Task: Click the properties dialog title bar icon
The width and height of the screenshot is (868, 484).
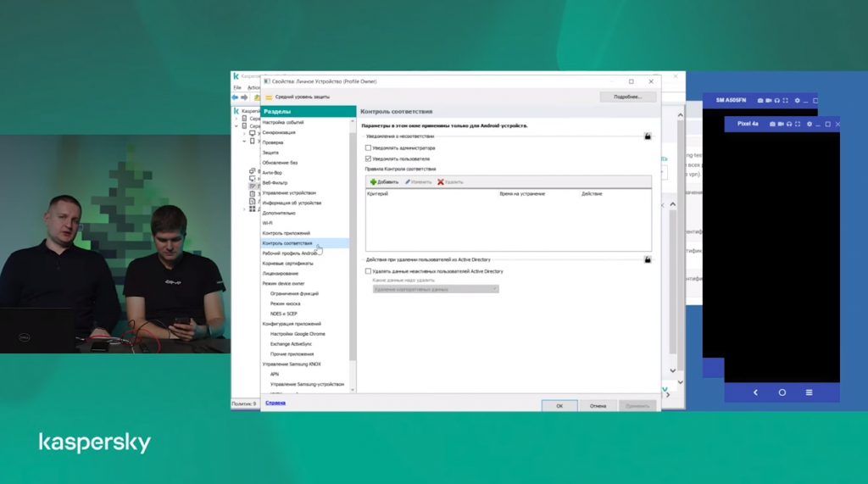Action: pyautogui.click(x=267, y=81)
